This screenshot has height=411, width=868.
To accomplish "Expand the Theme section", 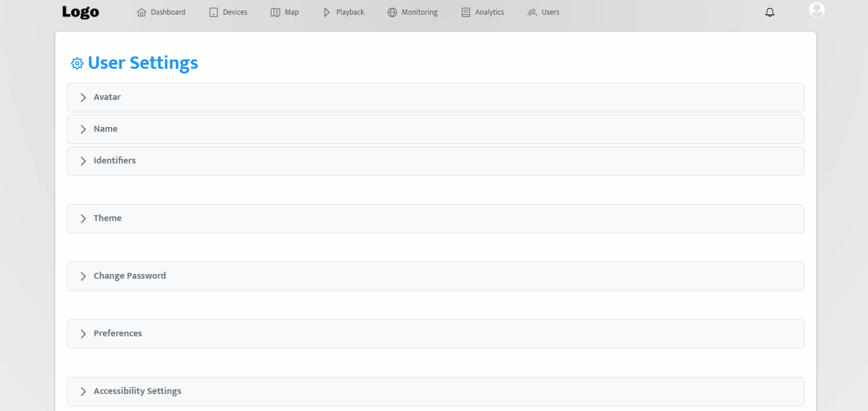I will tap(107, 219).
